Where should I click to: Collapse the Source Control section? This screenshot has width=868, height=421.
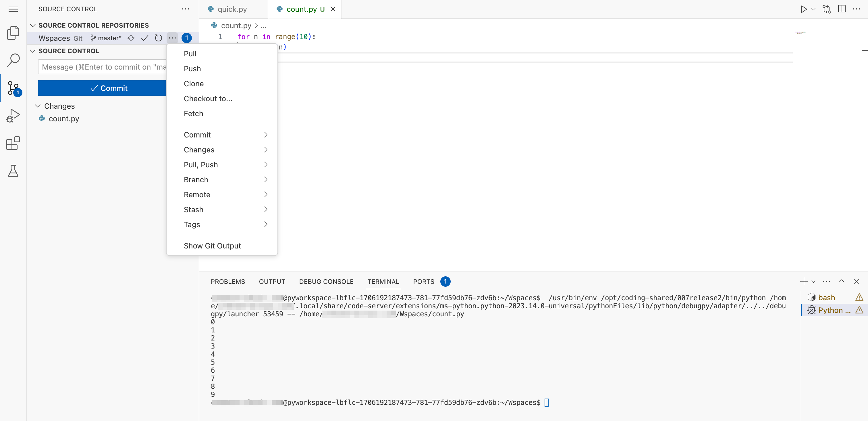point(33,51)
